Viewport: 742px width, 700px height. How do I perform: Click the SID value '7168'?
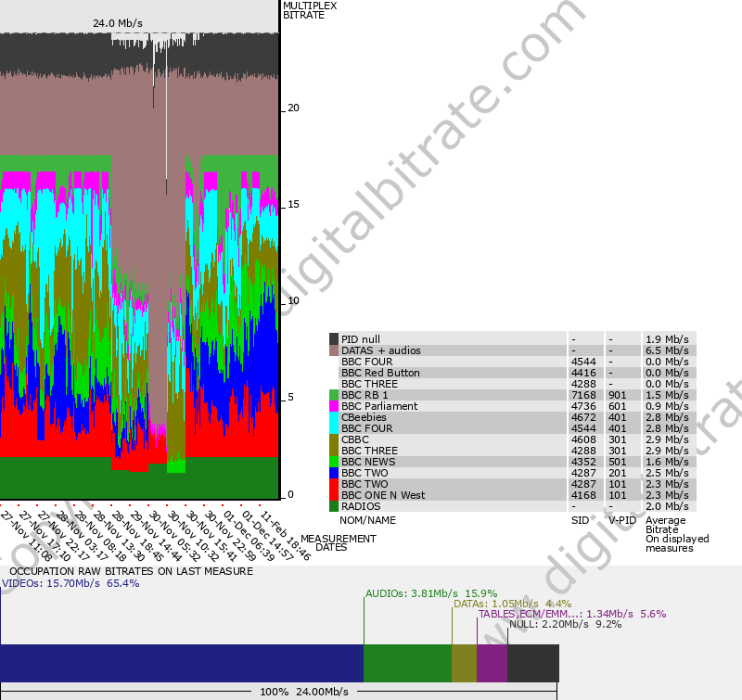[x=583, y=395]
